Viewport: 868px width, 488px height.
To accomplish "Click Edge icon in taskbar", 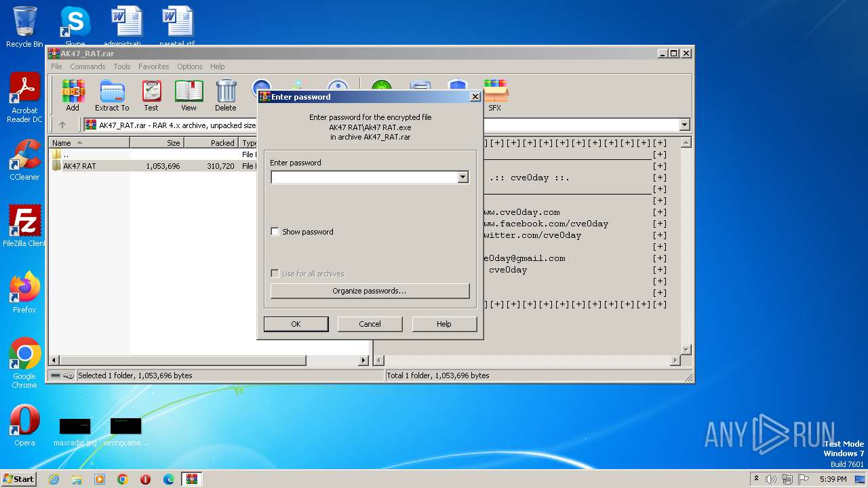I will click(169, 479).
